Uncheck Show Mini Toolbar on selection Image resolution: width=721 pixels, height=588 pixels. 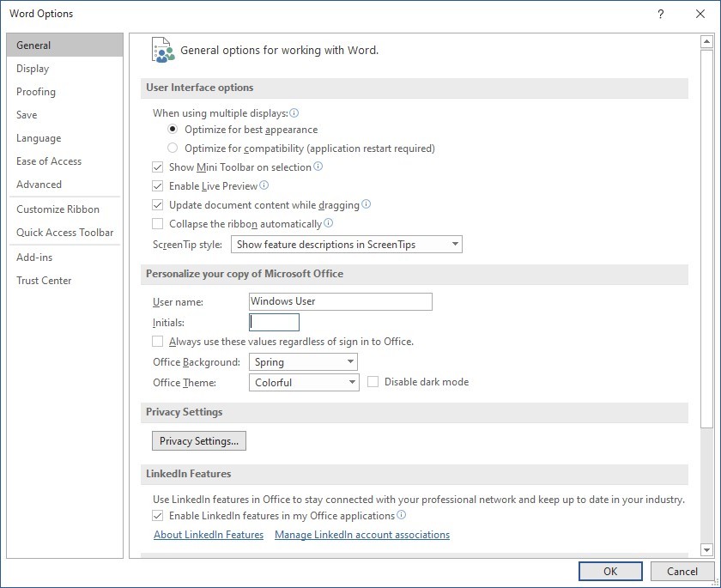coord(158,167)
